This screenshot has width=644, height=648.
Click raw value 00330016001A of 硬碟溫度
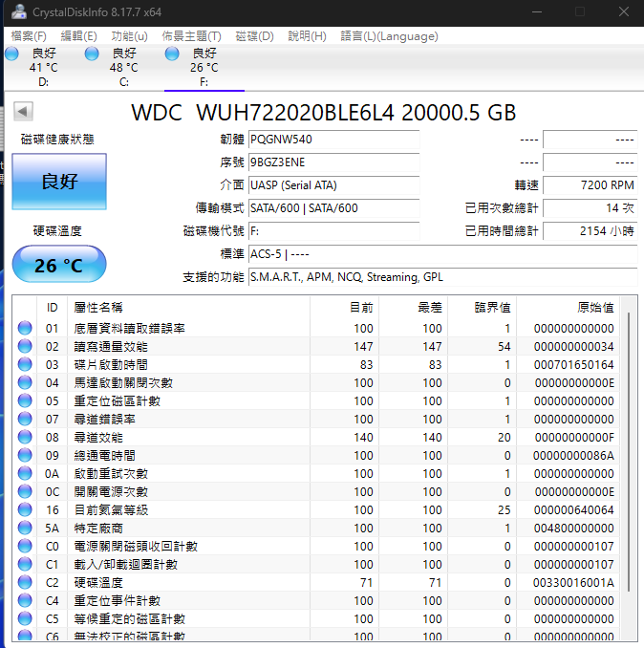click(573, 583)
